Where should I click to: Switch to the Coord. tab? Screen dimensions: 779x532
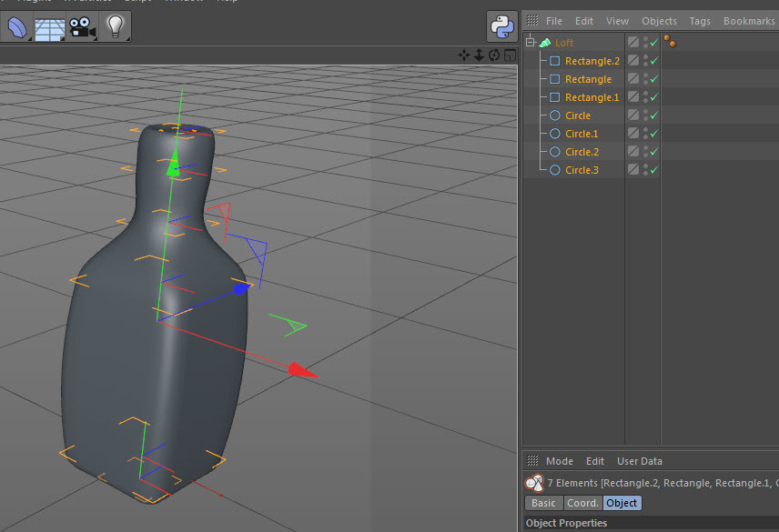(x=582, y=503)
